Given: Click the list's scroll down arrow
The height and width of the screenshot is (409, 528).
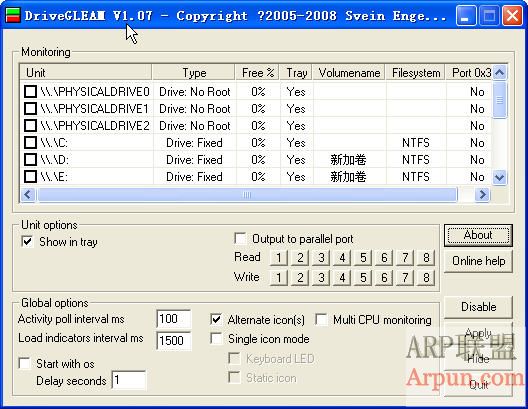Looking at the screenshot, I should [x=499, y=177].
